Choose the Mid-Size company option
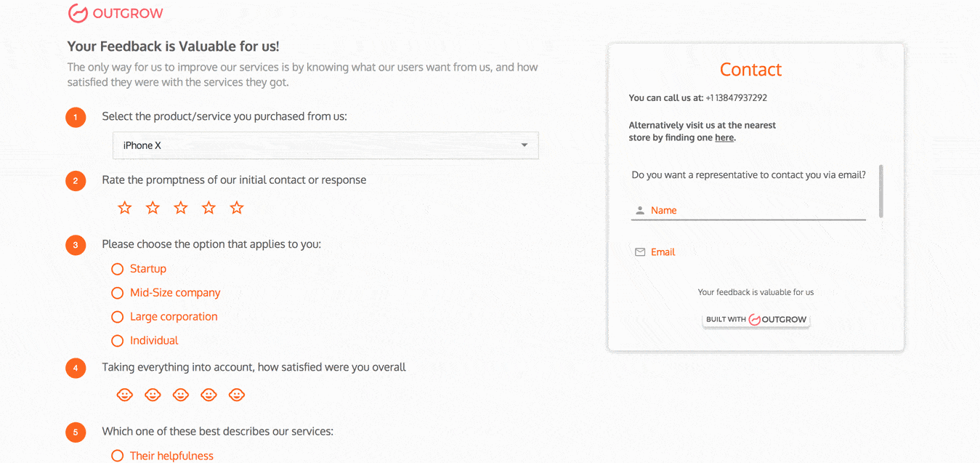 (x=118, y=293)
